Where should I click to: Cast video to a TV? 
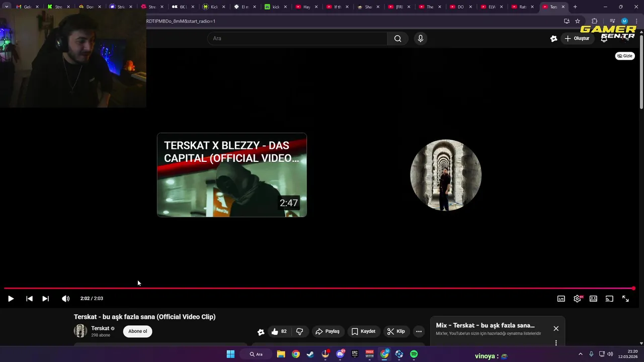pos(609,299)
